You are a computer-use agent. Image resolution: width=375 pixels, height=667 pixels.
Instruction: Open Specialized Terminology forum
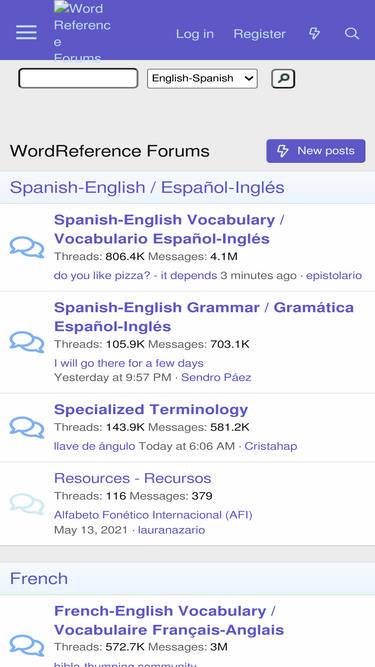point(151,409)
